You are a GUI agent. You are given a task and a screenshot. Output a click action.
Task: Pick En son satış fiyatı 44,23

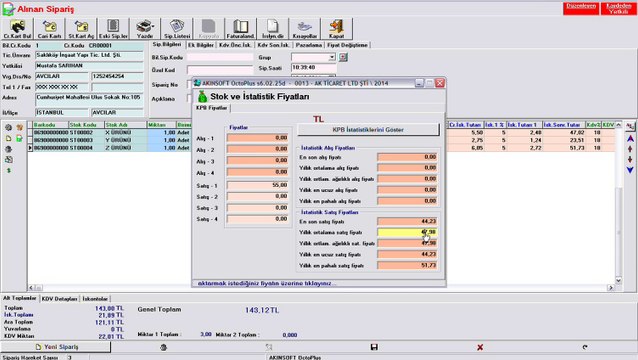coord(407,222)
